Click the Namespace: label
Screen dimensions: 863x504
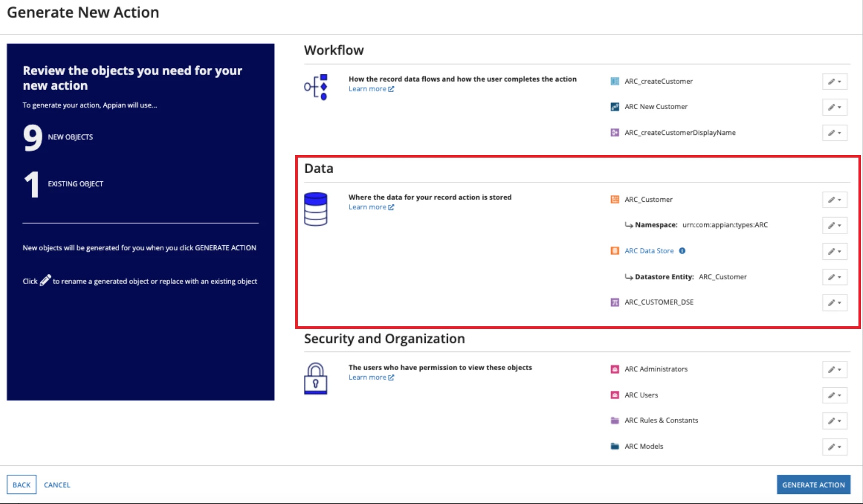click(656, 225)
